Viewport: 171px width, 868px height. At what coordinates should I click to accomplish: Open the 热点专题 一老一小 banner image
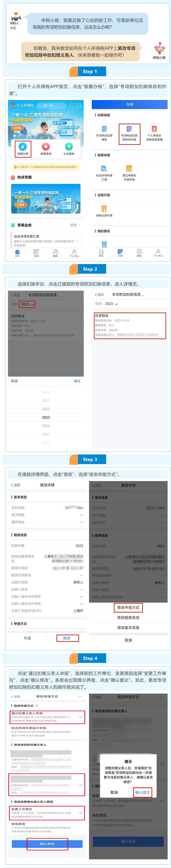46,198
